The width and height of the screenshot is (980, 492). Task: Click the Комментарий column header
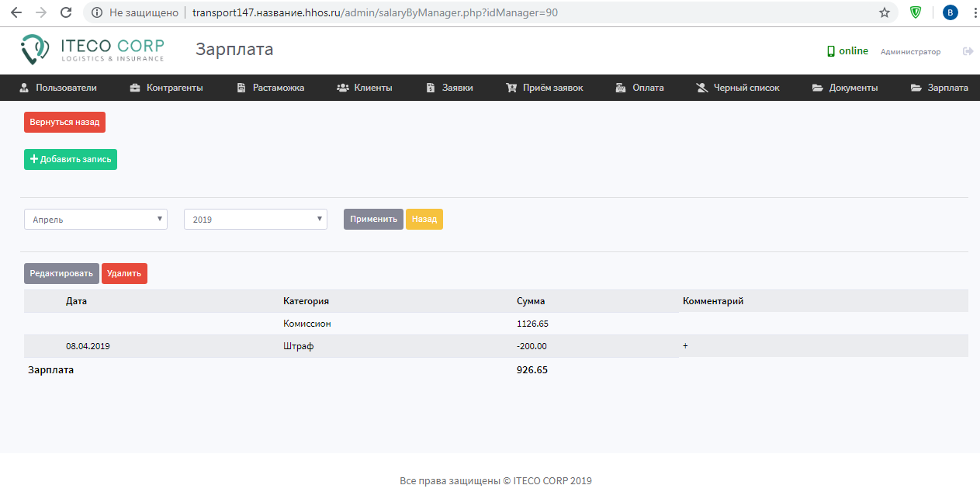pyautogui.click(x=713, y=301)
